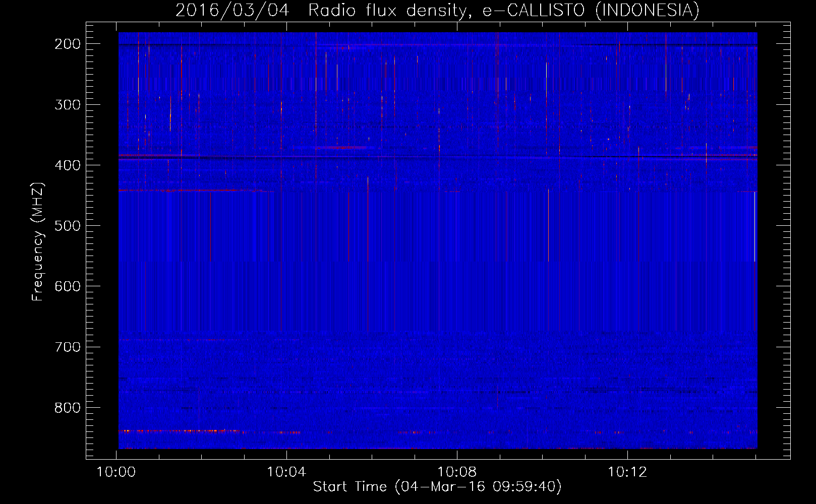Click the 400 frequency tick label

tap(68, 165)
